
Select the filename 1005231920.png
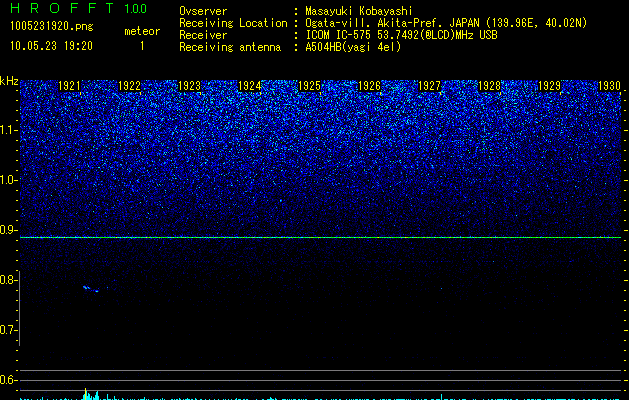[x=52, y=26]
